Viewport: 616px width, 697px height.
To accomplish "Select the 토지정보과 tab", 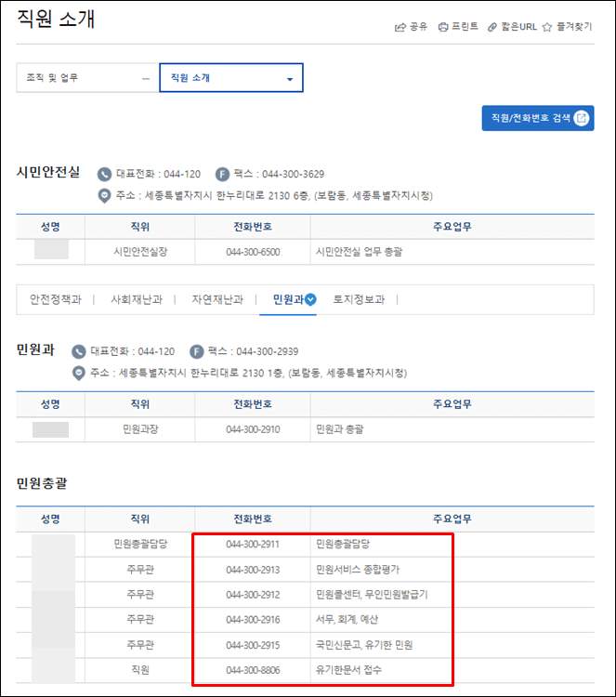I will click(x=359, y=299).
